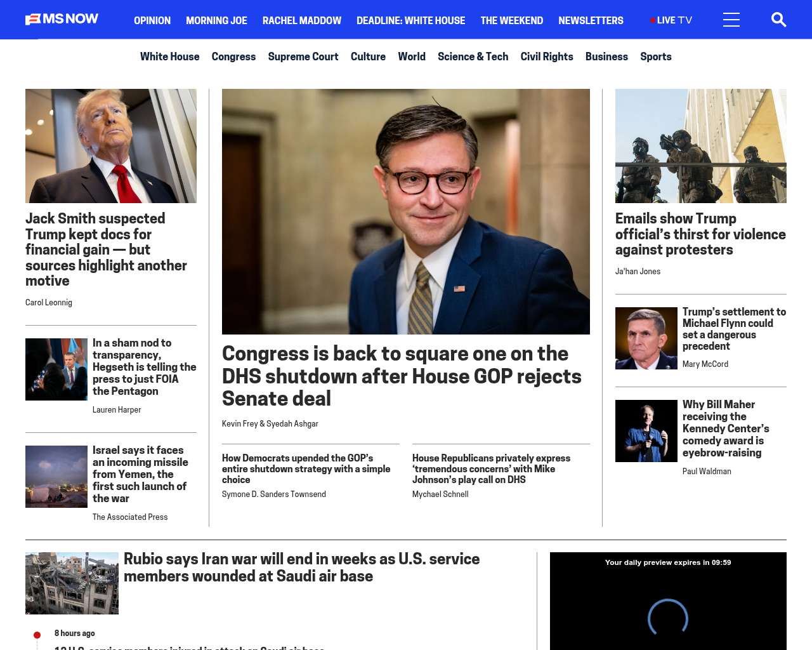Select the Business topic
The width and height of the screenshot is (812, 650).
tap(606, 56)
